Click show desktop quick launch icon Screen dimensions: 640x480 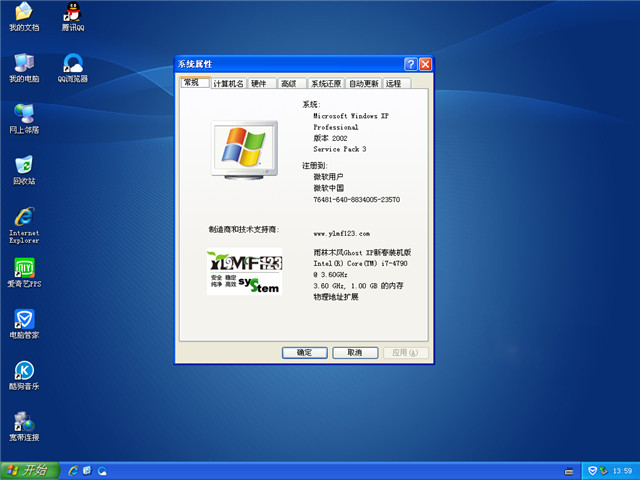pyautogui.click(x=87, y=471)
